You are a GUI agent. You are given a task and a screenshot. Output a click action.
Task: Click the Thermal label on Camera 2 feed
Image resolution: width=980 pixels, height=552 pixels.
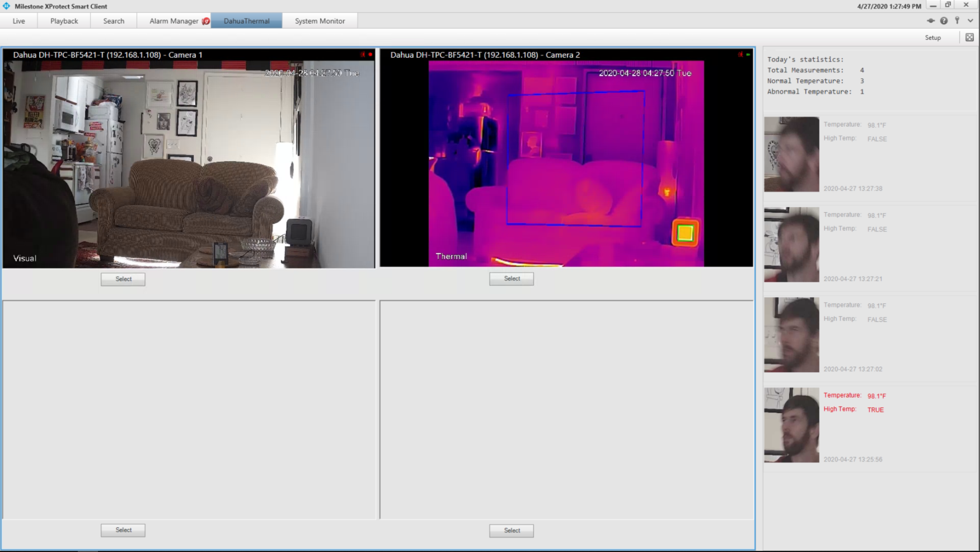click(x=451, y=256)
